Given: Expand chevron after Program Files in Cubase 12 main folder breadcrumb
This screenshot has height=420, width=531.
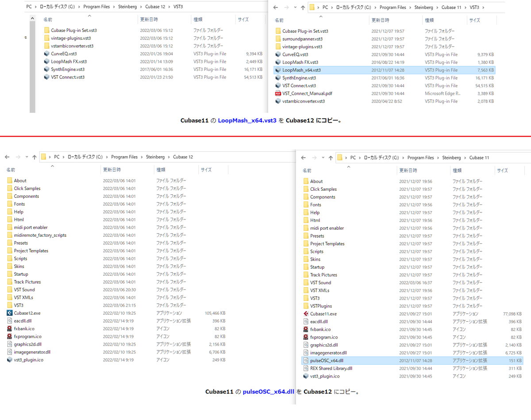Looking at the screenshot, I should [x=142, y=157].
